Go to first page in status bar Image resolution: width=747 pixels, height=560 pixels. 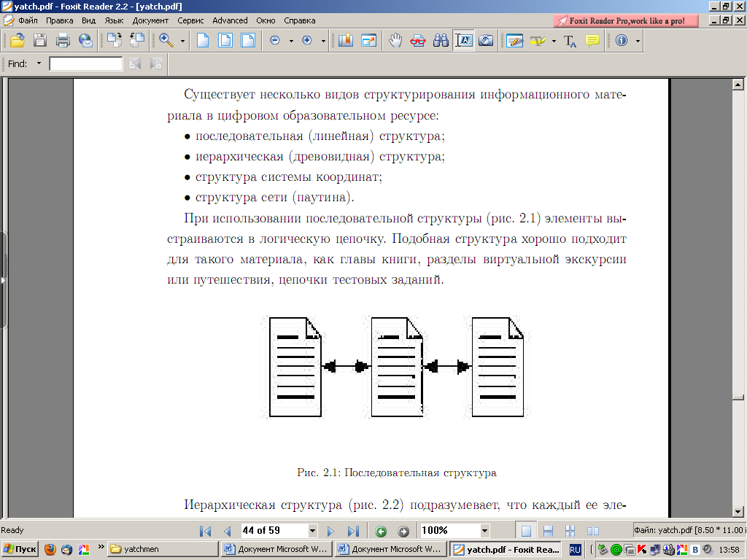(205, 531)
